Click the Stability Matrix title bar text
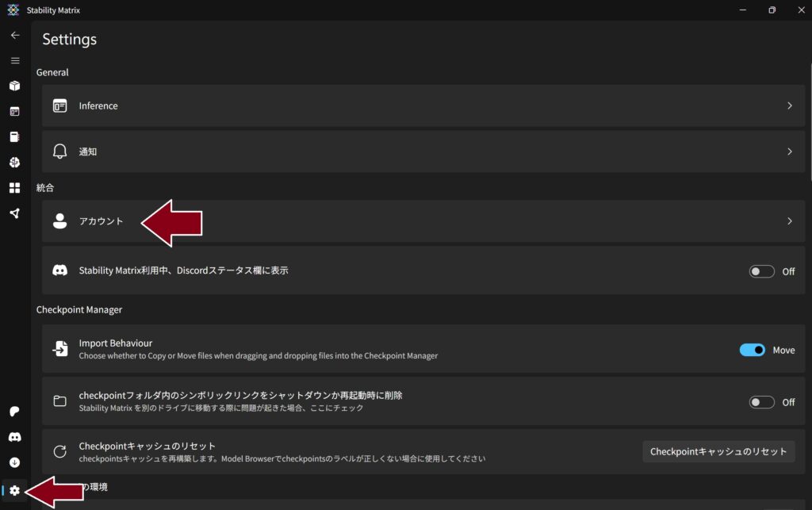The image size is (812, 510). tap(53, 10)
